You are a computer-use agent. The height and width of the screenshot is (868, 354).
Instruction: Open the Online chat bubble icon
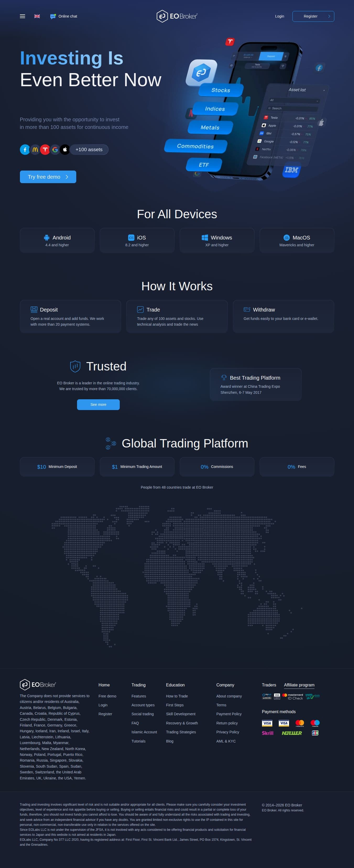(x=53, y=16)
